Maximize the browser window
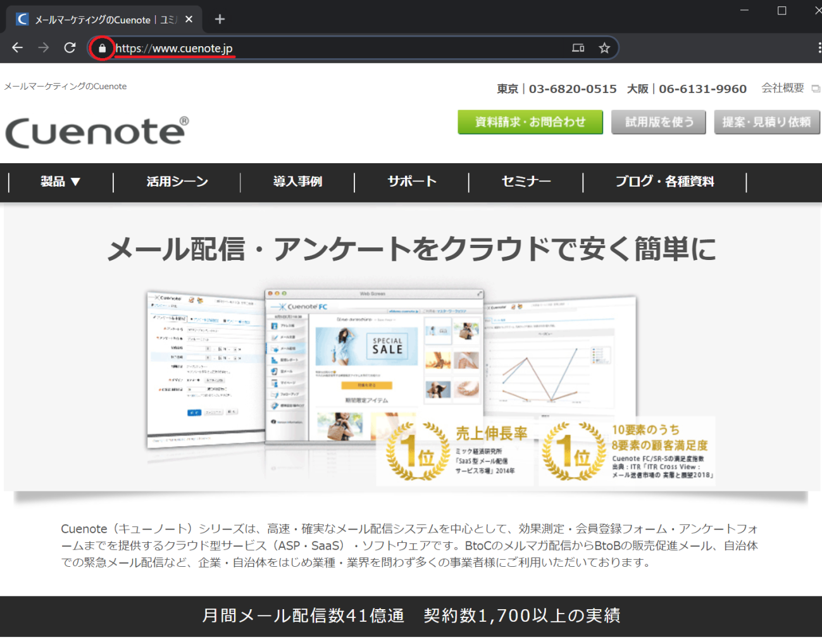This screenshot has height=644, width=822. pyautogui.click(x=782, y=11)
